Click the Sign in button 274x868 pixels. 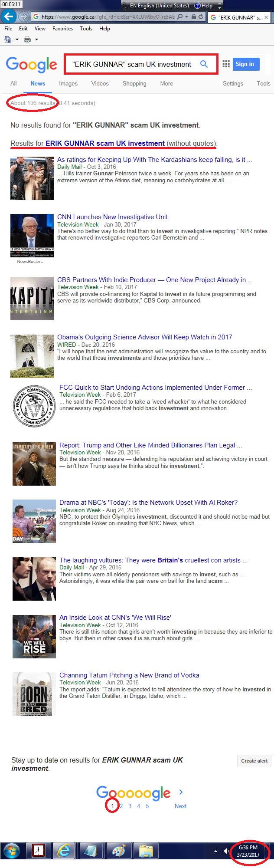pyautogui.click(x=246, y=64)
